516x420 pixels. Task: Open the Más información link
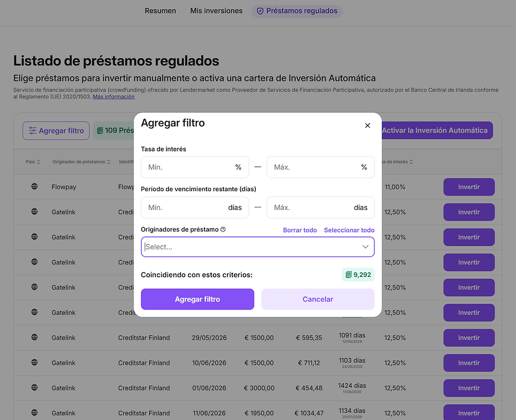pos(114,97)
